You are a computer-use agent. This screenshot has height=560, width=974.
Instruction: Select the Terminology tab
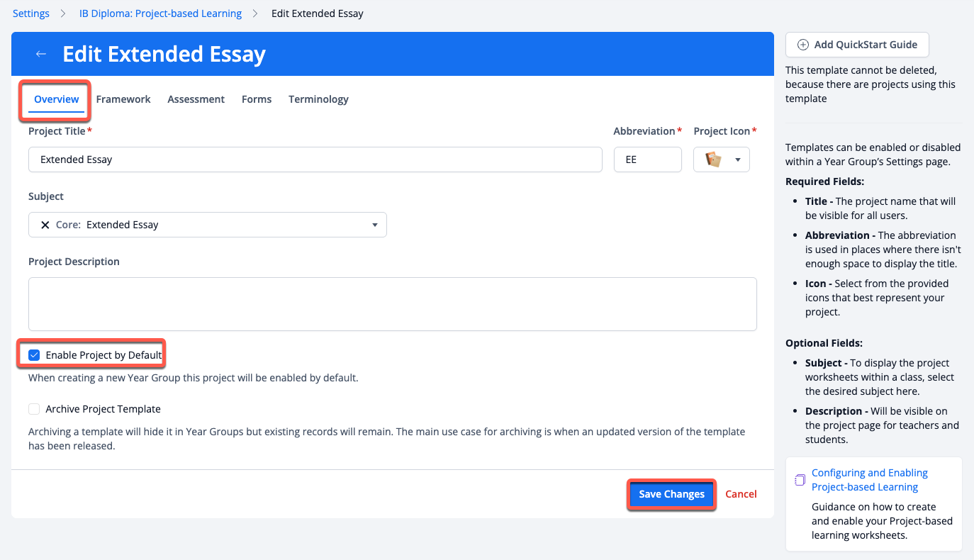tap(318, 99)
